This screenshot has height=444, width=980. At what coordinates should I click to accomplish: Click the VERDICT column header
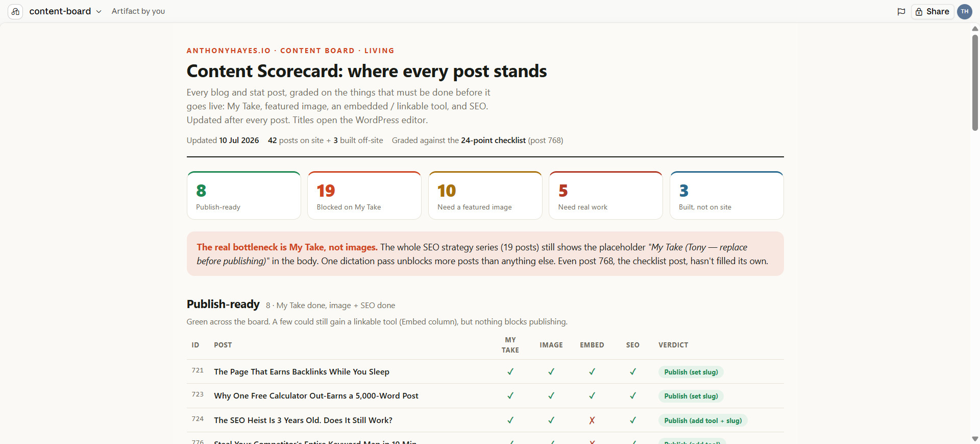tap(673, 345)
